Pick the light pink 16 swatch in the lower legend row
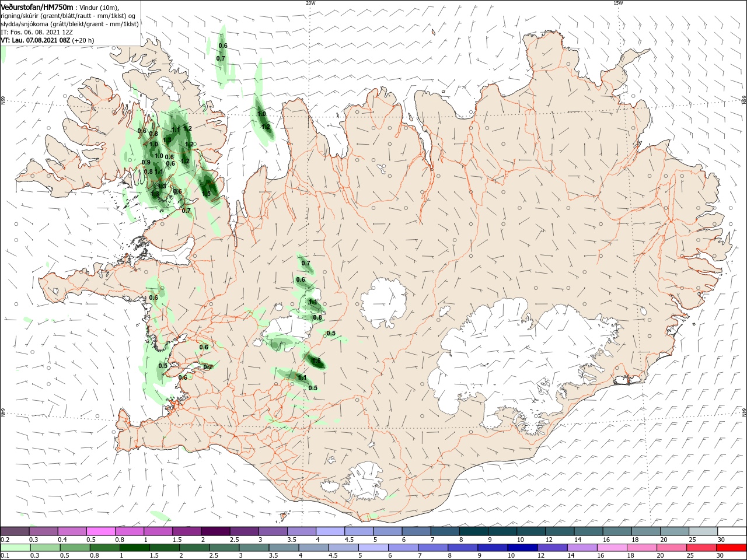This screenshot has width=747, height=560. [612, 548]
